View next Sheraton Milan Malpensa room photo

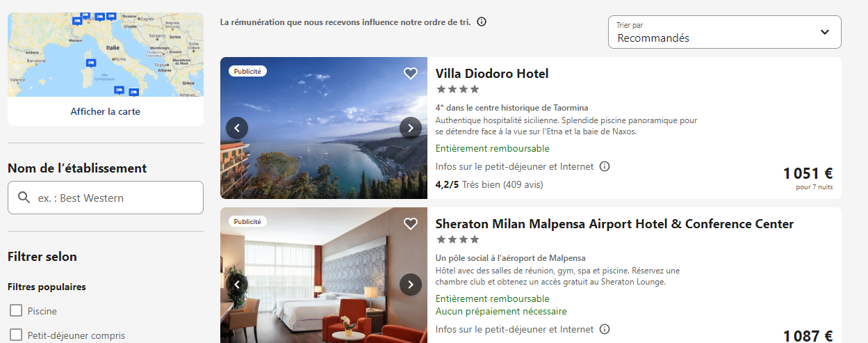411,285
